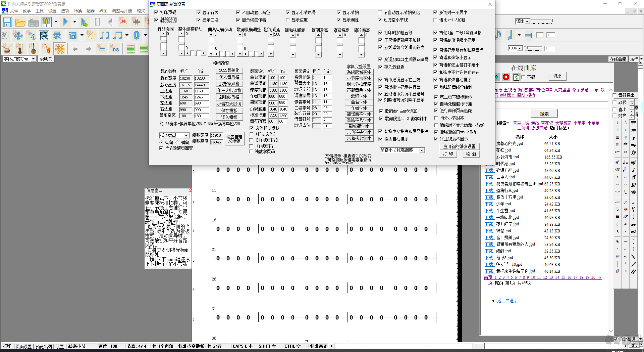The height and width of the screenshot is (352, 644).
Task: Click the 录 record icon
Action: pos(57,35)
